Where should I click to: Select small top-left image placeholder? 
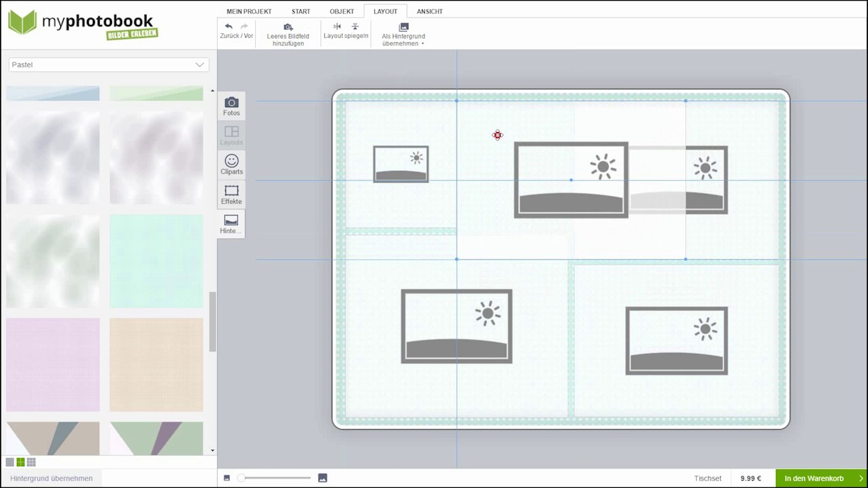click(x=401, y=164)
